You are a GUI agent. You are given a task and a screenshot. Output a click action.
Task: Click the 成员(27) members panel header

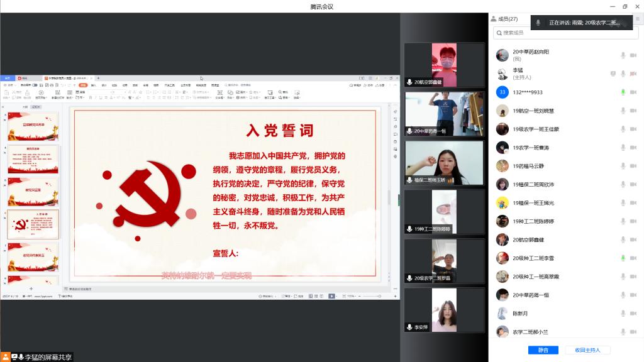click(x=507, y=19)
